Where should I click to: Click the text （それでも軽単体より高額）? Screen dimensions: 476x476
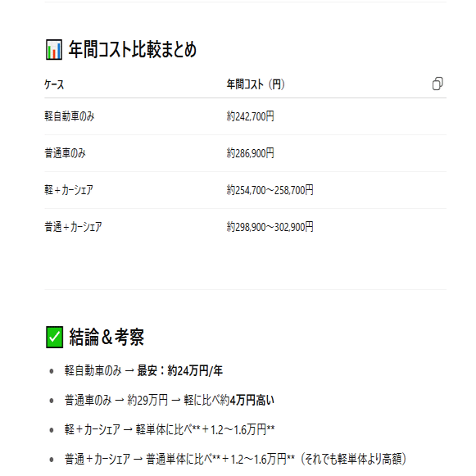click(353, 459)
